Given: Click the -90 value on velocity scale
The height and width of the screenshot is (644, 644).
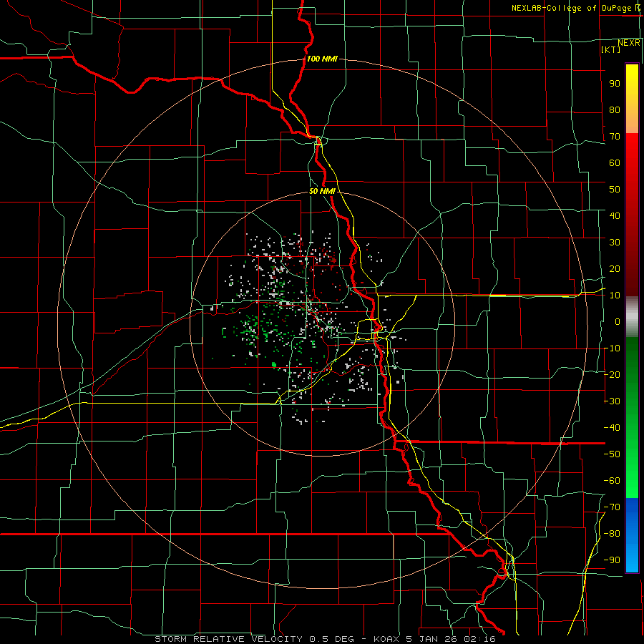Looking at the screenshot, I should coord(612,560).
